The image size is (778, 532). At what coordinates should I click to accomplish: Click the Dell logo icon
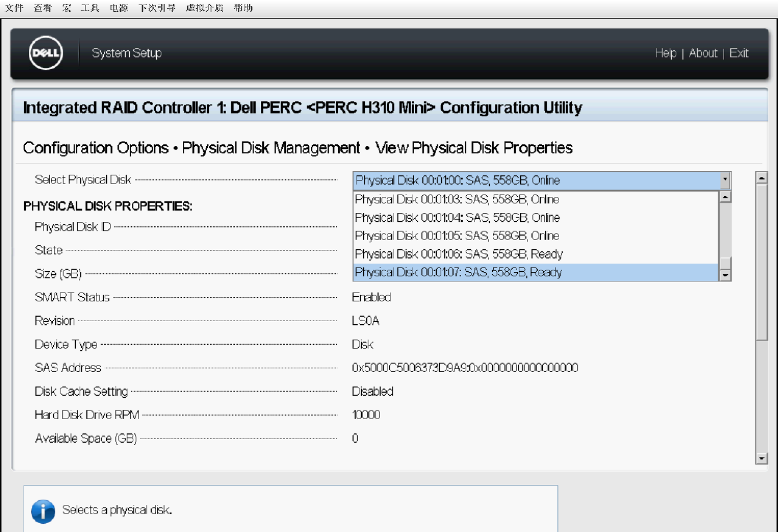point(46,53)
